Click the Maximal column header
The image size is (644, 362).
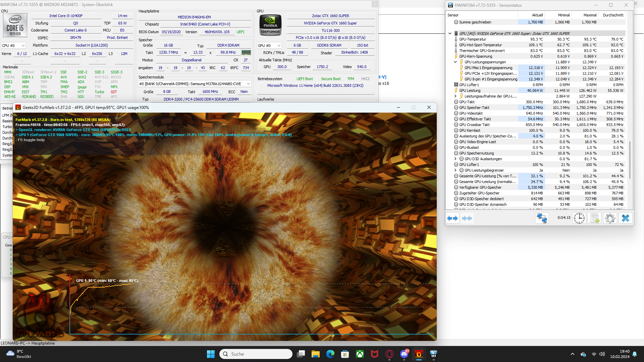590,15
